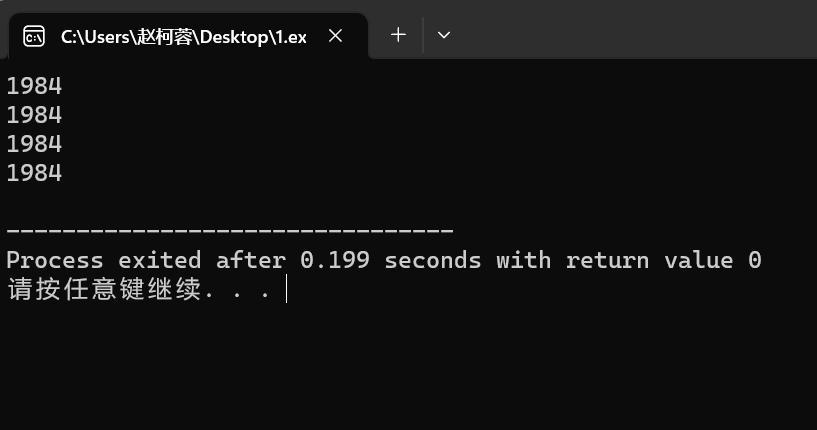
Task: Select the C:\Users\赵柯蓉\Desktop\1.ex tab title
Action: pyautogui.click(x=183, y=36)
